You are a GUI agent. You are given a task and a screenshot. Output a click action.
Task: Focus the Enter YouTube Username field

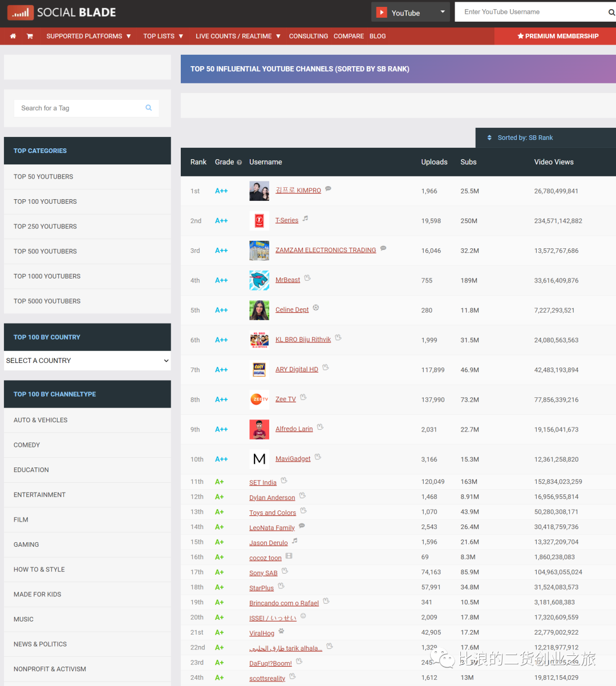coord(532,12)
